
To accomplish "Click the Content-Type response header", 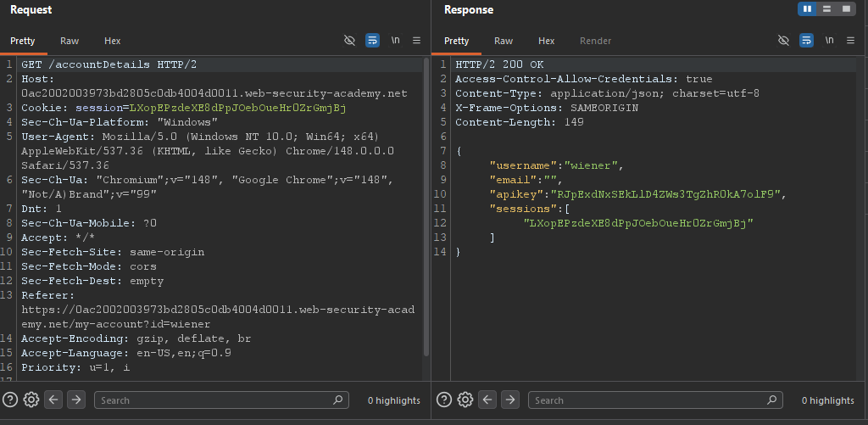I will point(607,93).
